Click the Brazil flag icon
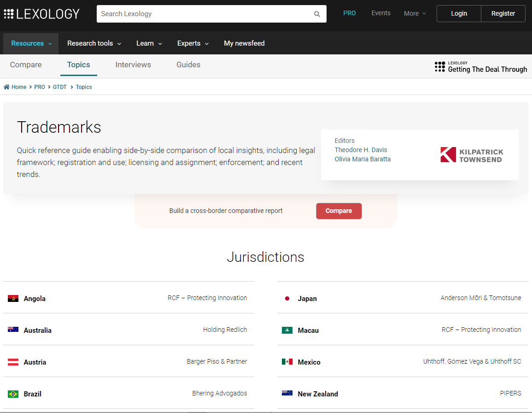 click(13, 394)
